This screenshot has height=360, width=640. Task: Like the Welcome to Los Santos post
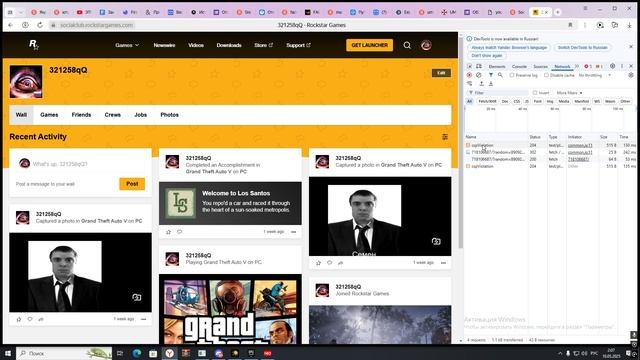pos(168,232)
